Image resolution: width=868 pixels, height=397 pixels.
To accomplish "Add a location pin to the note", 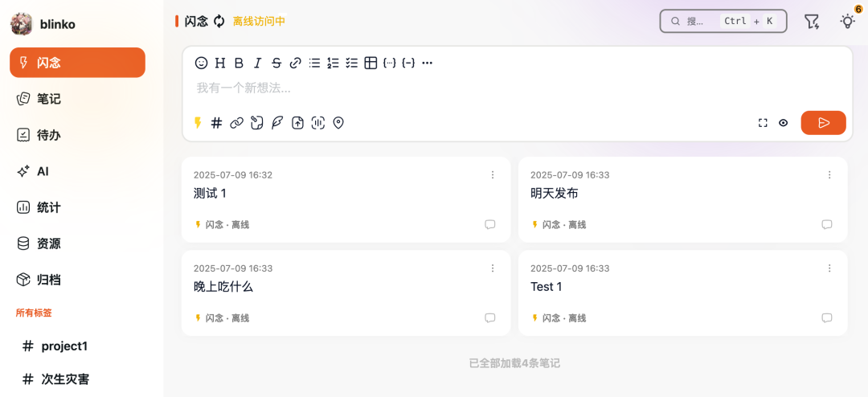I will (338, 123).
